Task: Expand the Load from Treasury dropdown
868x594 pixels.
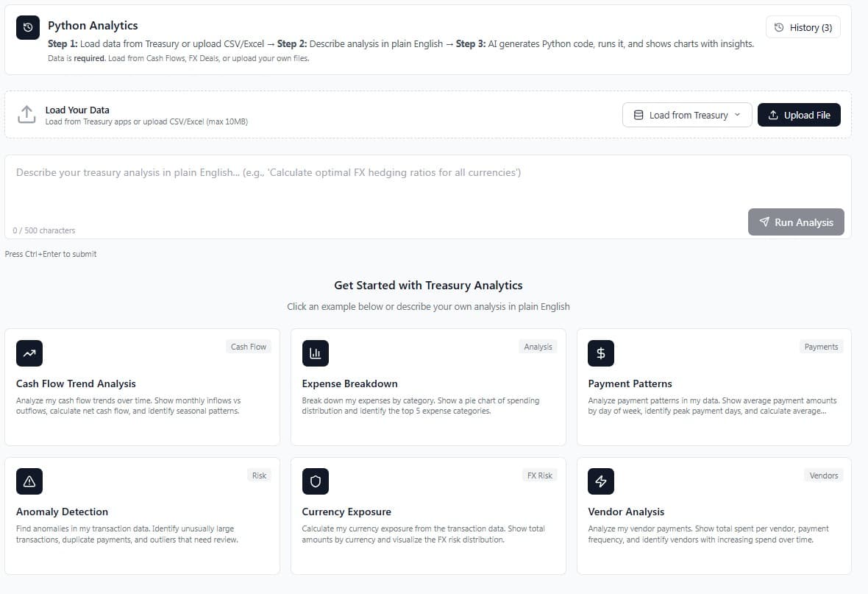Action: 686,114
